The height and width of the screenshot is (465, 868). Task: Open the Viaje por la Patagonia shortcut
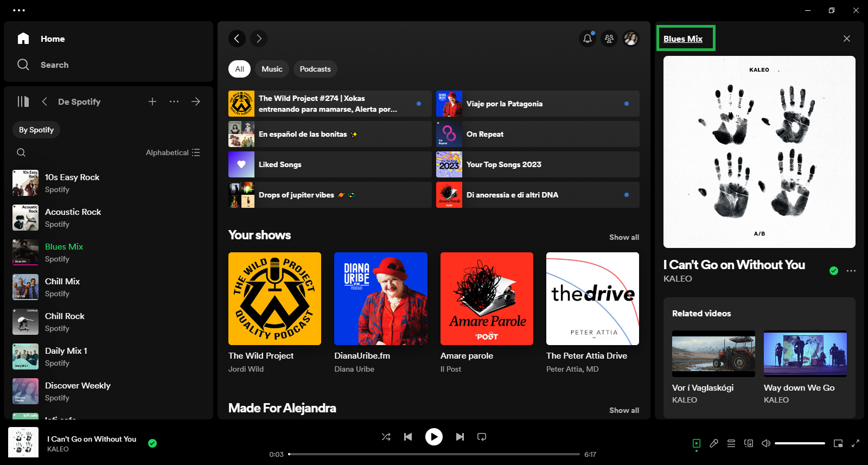[x=538, y=104]
